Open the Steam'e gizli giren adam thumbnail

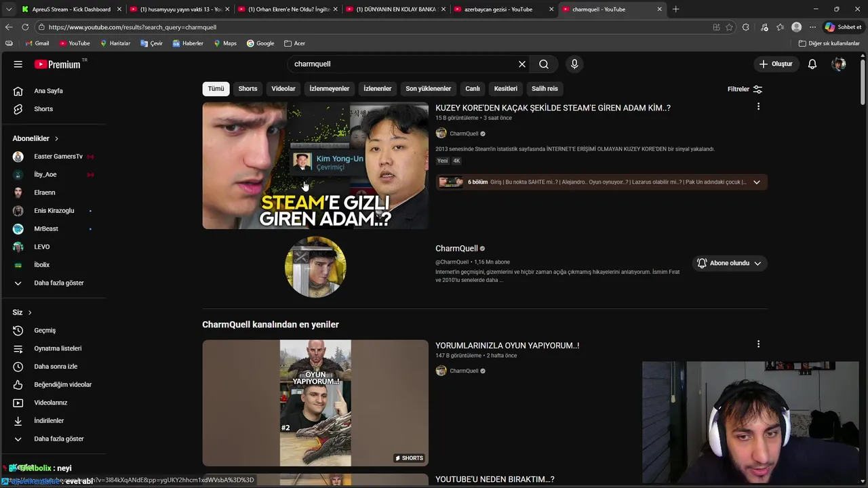pos(315,165)
